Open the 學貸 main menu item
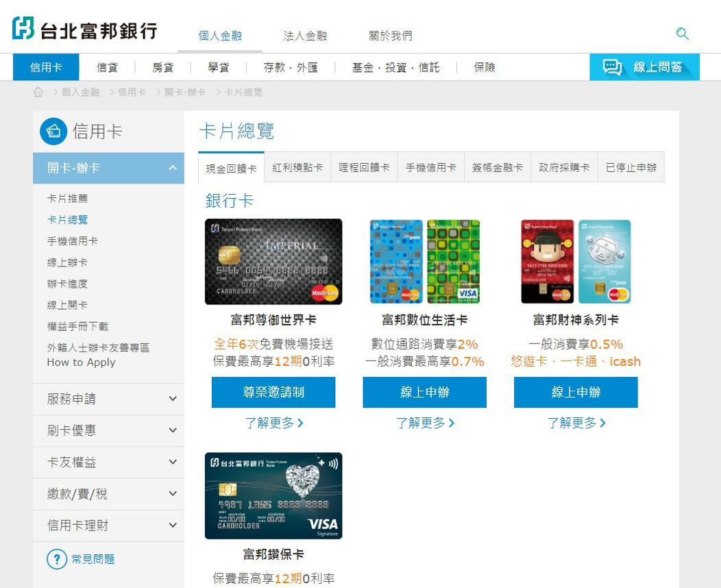The image size is (721, 588). coord(219,68)
